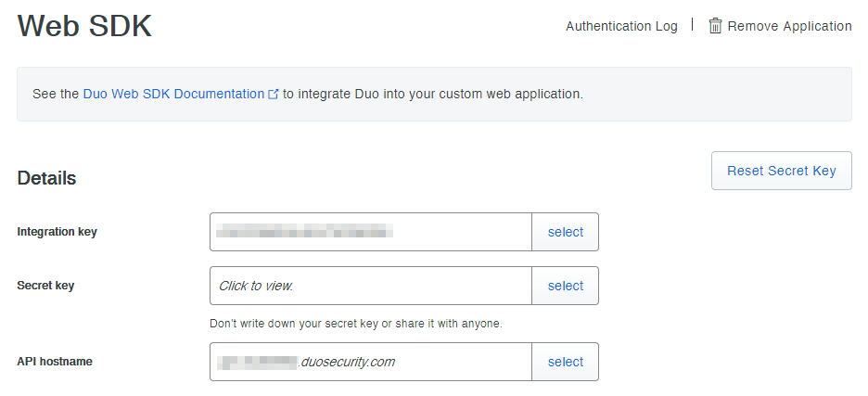
Task: Click divider between Authentication Log and Remove Application
Action: [693, 25]
